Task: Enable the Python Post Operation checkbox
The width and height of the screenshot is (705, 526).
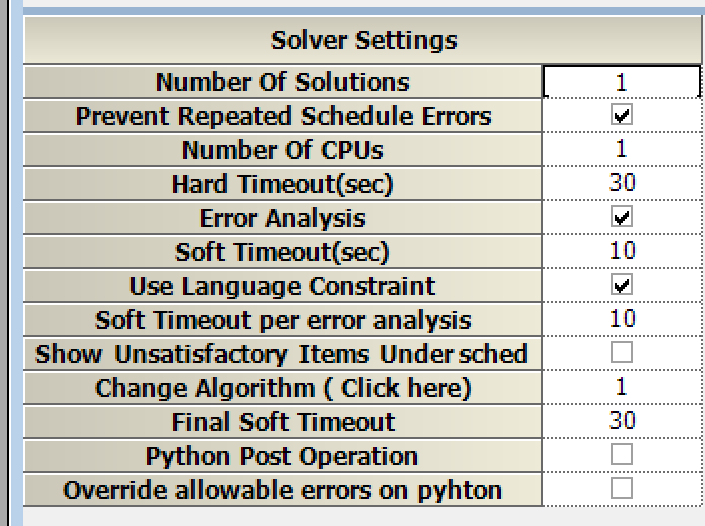Action: click(x=622, y=454)
